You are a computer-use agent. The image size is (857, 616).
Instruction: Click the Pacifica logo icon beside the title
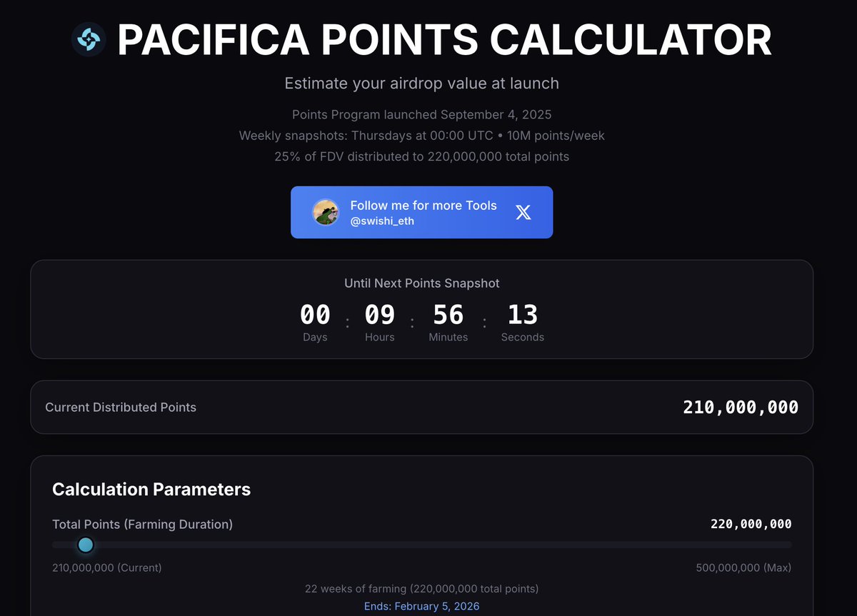click(89, 39)
